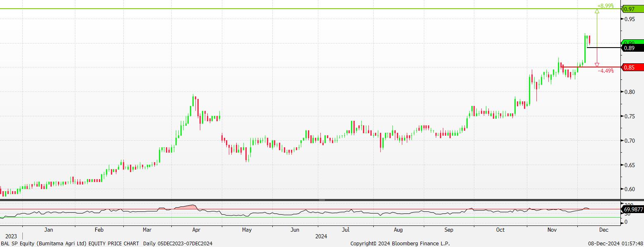This screenshot has height=247, width=644.
Task: Click the green 0.97 target price tag
Action: point(632,9)
